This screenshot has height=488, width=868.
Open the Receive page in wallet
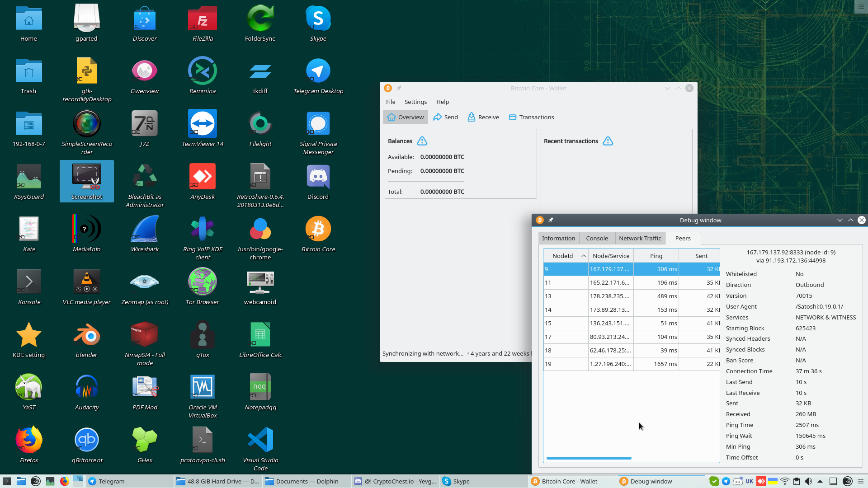coord(483,117)
